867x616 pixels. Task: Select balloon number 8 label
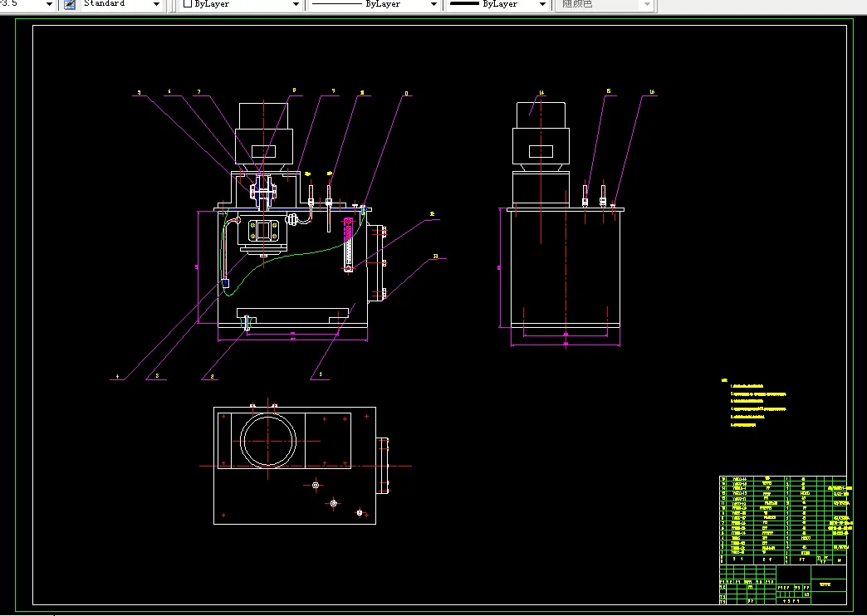pyautogui.click(x=294, y=90)
